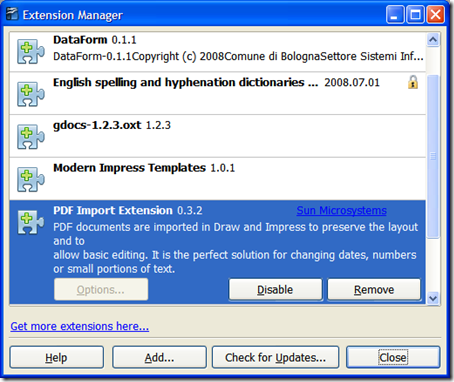Click Check for Updates button
Image resolution: width=454 pixels, height=382 pixels.
(x=275, y=357)
